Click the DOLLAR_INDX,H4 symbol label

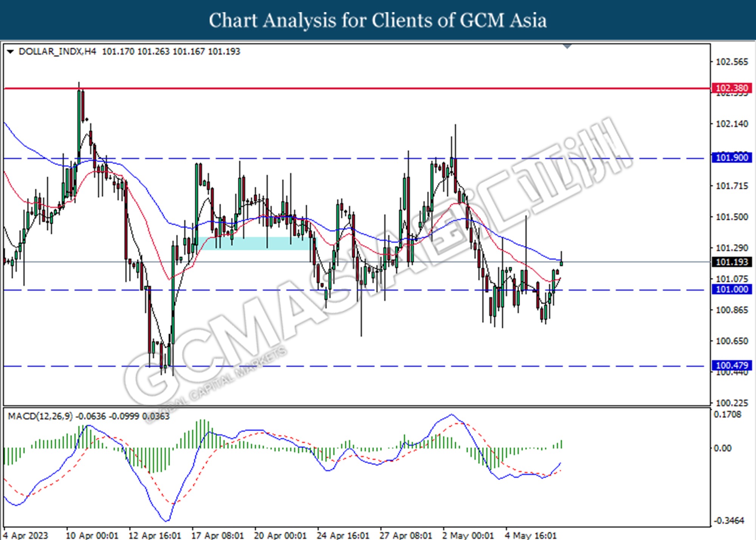[x=57, y=51]
